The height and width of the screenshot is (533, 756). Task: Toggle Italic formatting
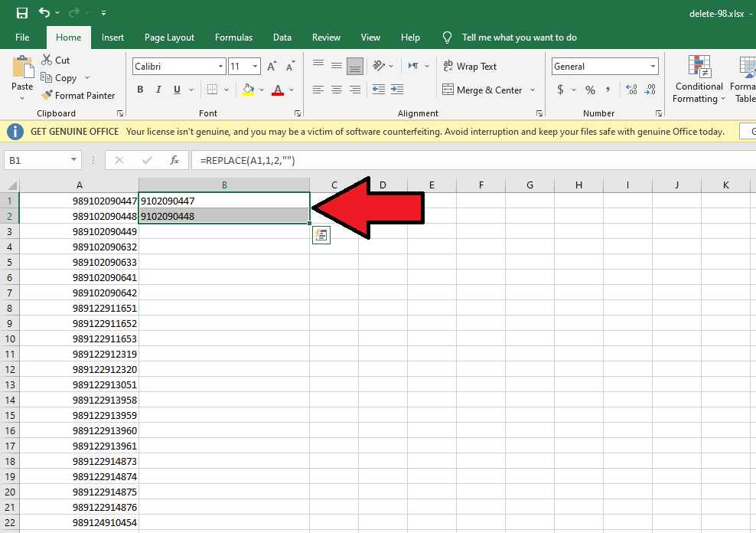tap(158, 90)
